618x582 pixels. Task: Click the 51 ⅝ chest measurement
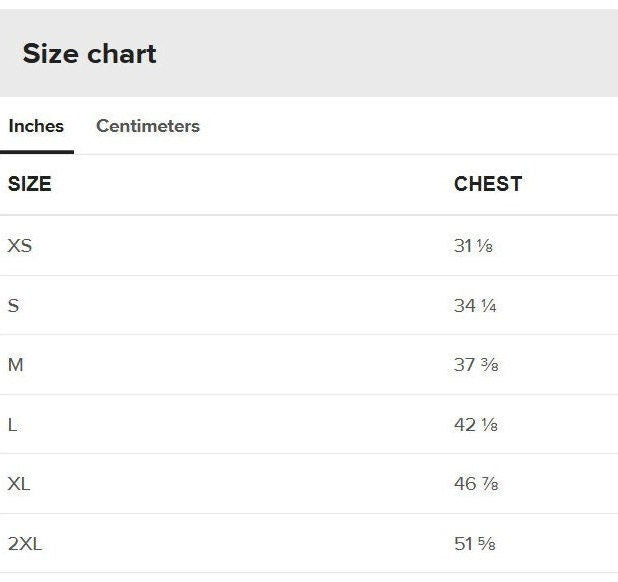coord(475,545)
